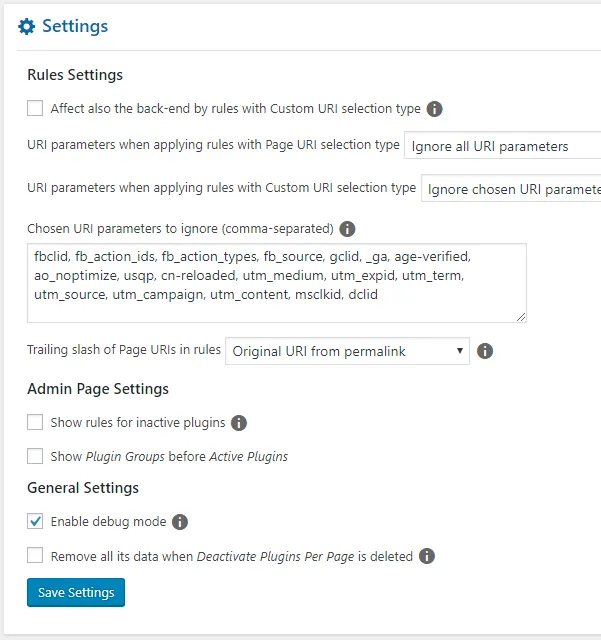Tick Remove all its data when deleted checkbox
Screen dimensions: 601x640
[36, 556]
